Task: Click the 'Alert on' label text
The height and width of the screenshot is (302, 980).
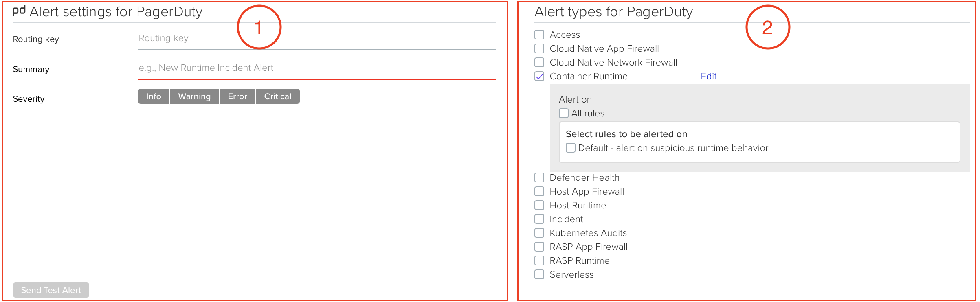Action: (x=575, y=99)
